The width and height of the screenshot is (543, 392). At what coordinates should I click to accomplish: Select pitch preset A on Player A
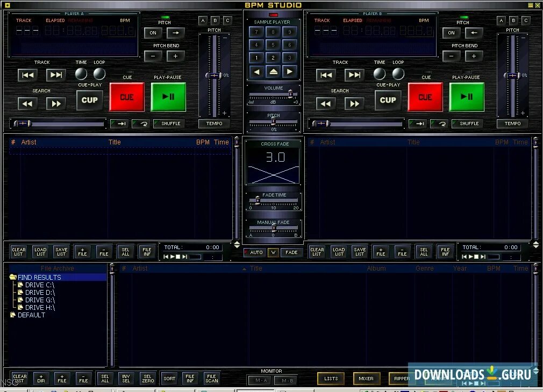tap(203, 20)
